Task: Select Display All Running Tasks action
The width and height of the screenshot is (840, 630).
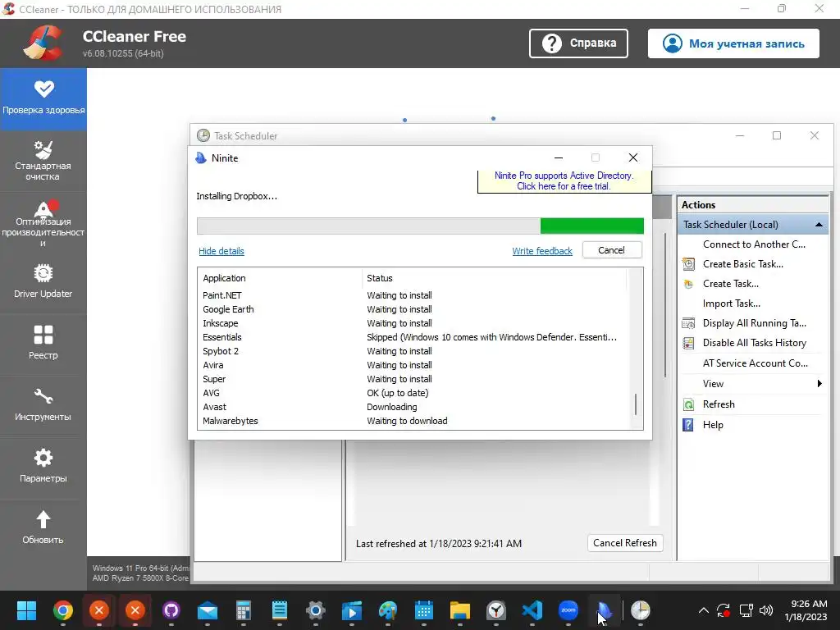Action: click(754, 323)
